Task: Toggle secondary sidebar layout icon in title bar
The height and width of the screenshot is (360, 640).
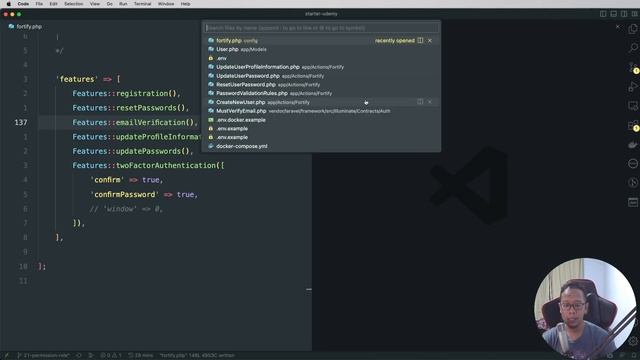Action: pyautogui.click(x=624, y=14)
